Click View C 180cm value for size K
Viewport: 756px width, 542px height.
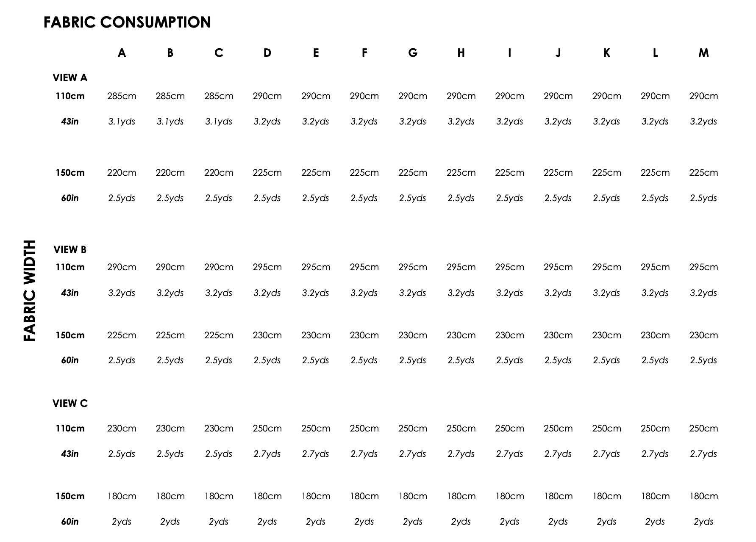tap(606, 496)
